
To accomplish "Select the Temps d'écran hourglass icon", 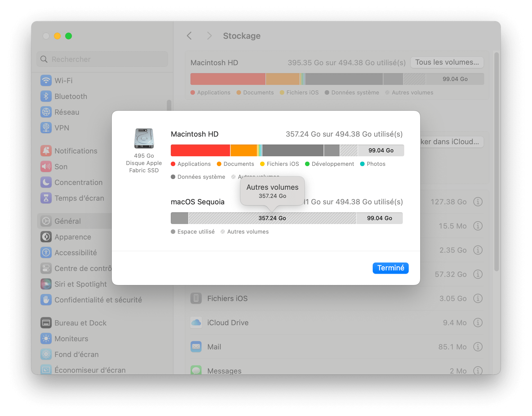I will point(46,198).
